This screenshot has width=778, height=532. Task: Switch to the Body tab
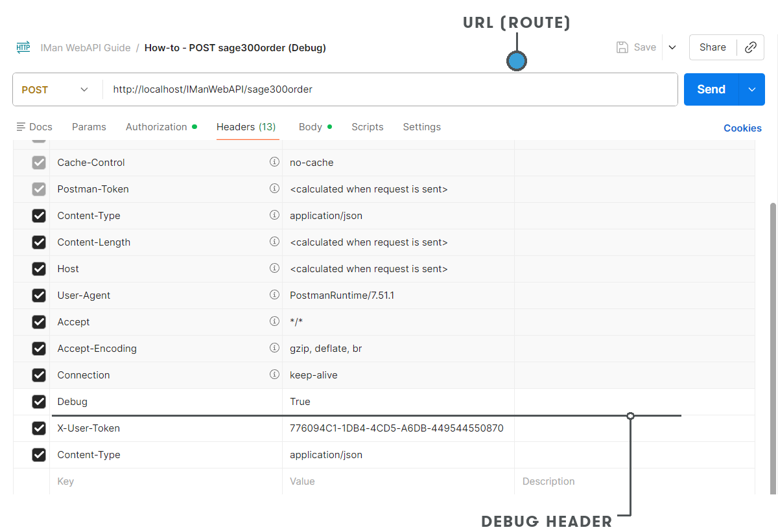[x=314, y=127]
